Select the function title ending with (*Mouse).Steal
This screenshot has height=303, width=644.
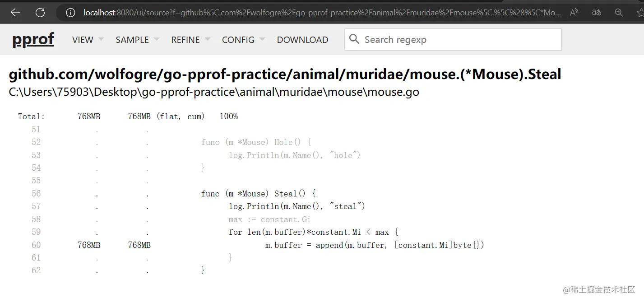(x=285, y=74)
